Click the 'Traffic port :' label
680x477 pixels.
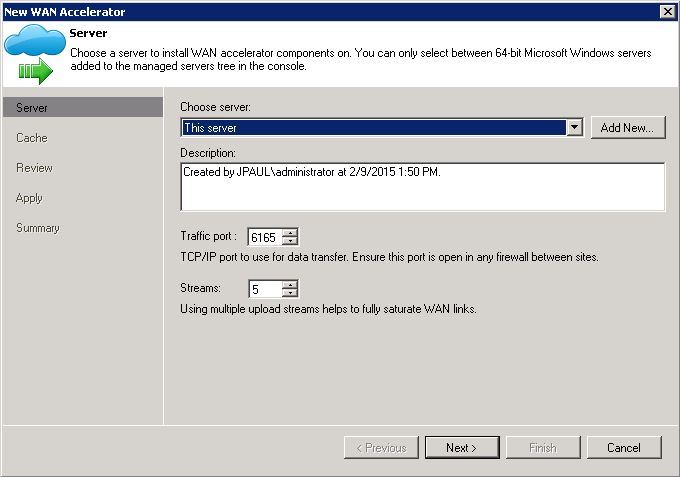tap(209, 236)
